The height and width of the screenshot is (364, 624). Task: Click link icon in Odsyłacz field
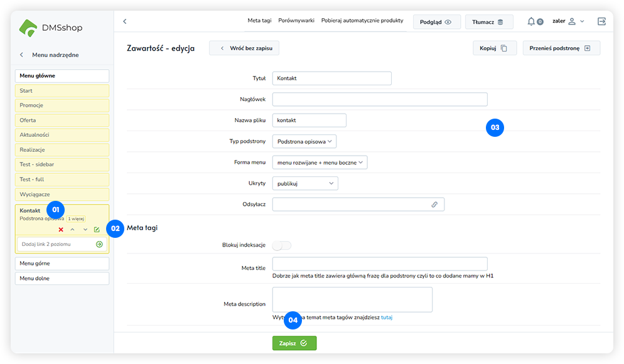434,205
